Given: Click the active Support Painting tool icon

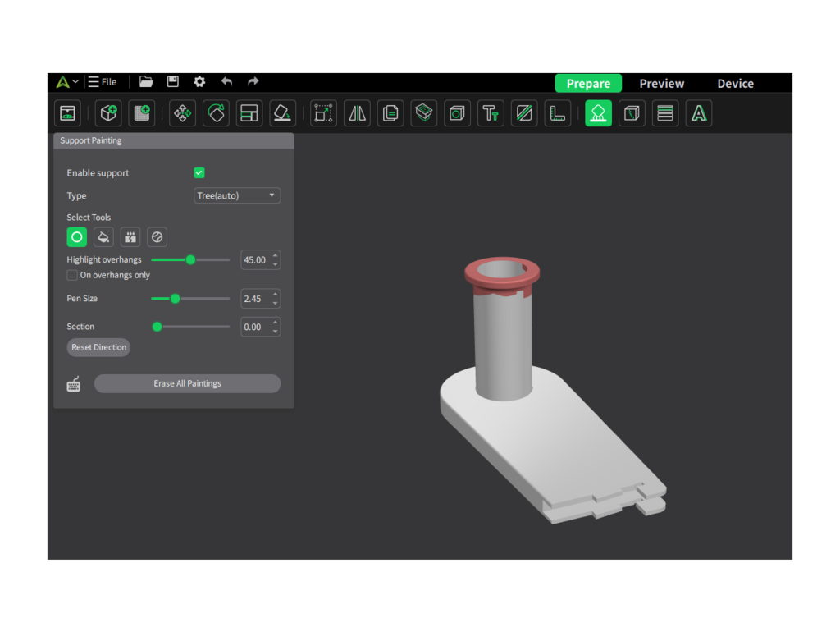Looking at the screenshot, I should pos(598,113).
